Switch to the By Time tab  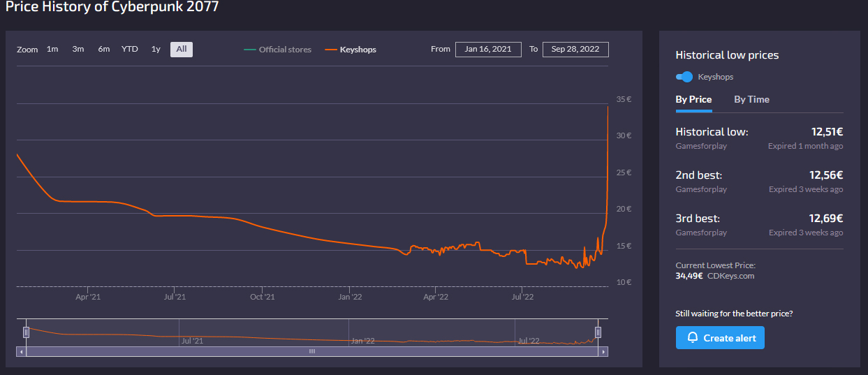point(751,99)
